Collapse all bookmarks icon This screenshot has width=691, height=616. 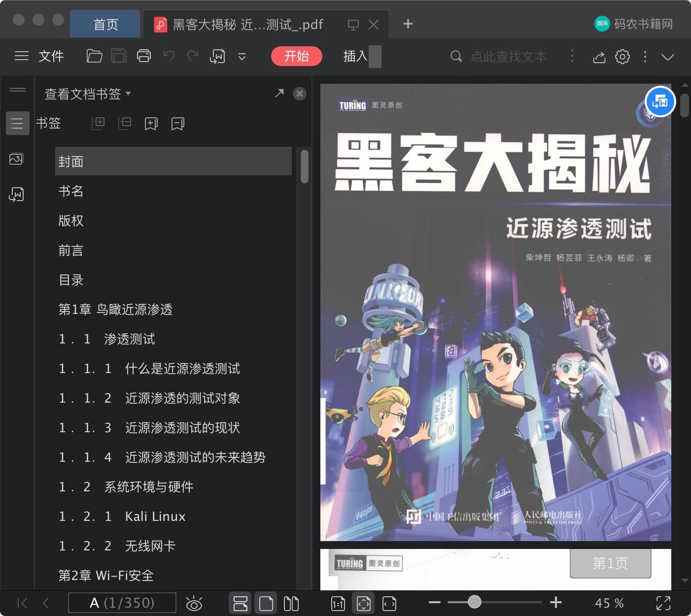click(x=125, y=123)
